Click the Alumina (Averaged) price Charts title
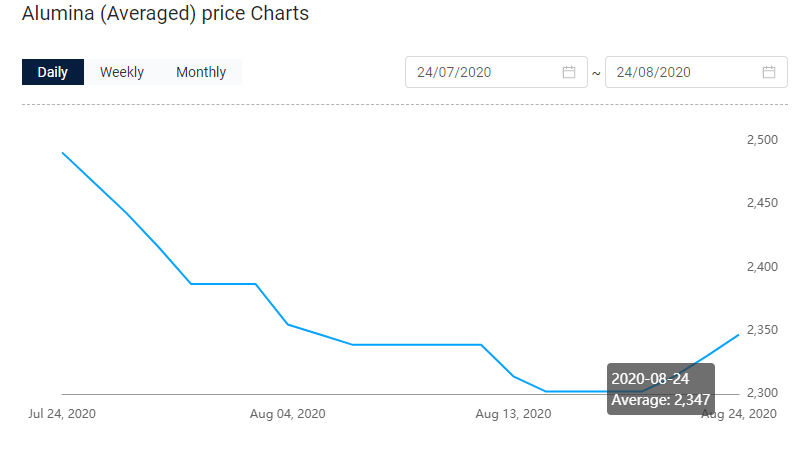 pos(165,13)
